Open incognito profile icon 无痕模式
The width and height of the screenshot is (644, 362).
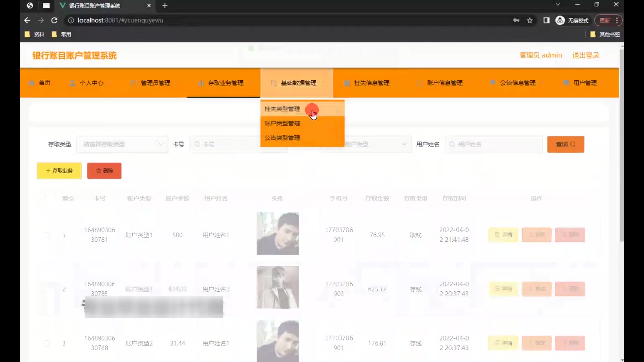560,20
